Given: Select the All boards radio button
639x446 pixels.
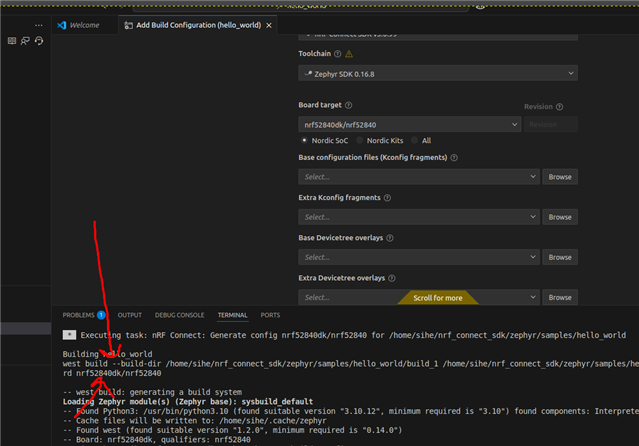Looking at the screenshot, I should 414,140.
